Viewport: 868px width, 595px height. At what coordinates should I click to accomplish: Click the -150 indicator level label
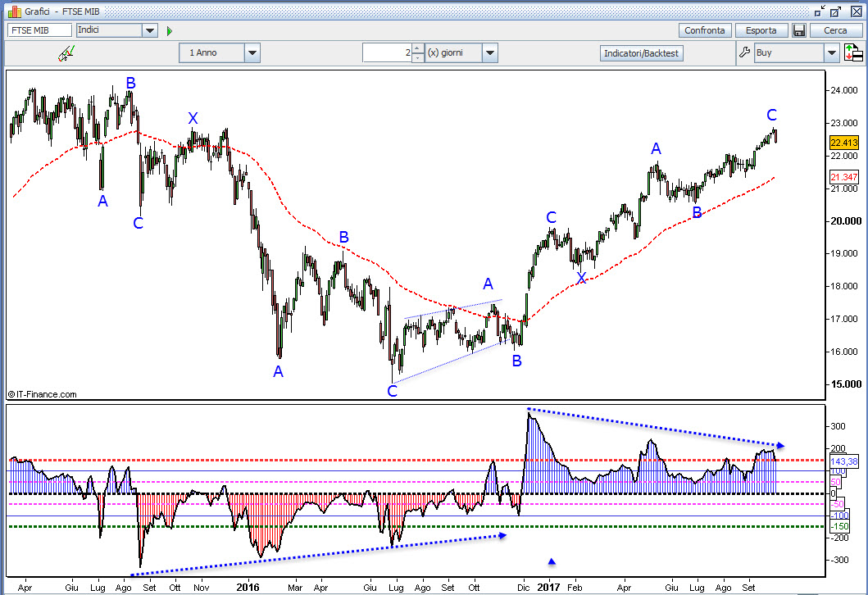pos(840,526)
